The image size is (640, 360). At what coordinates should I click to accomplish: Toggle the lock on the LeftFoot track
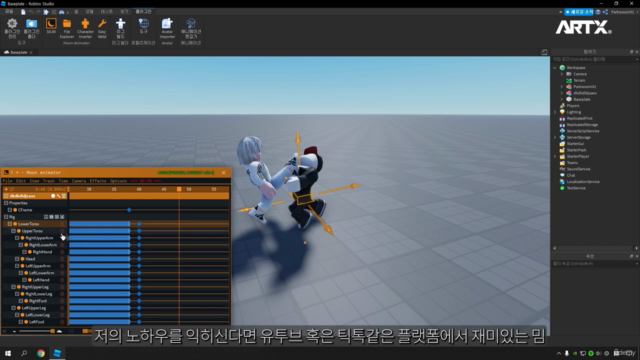62,322
